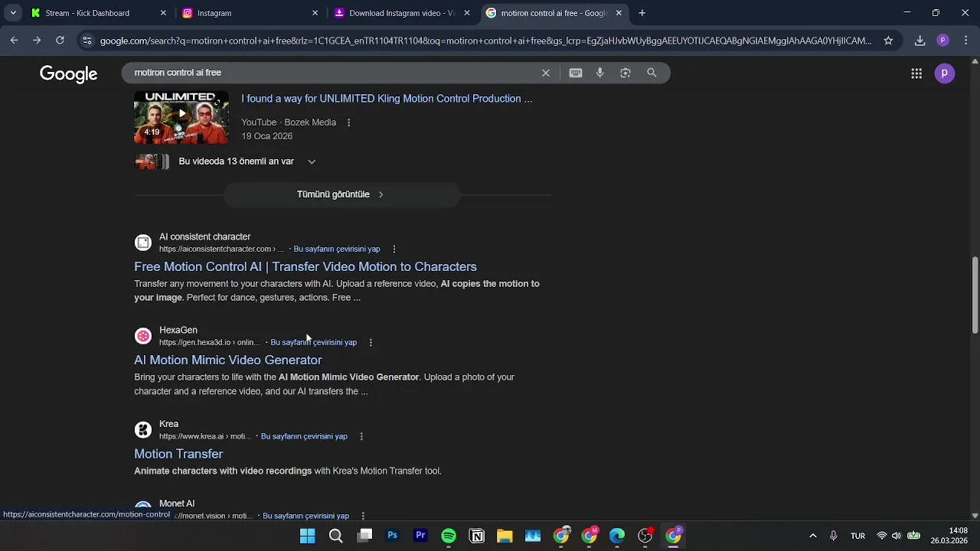Open more options for AI consistent character result

click(x=394, y=249)
